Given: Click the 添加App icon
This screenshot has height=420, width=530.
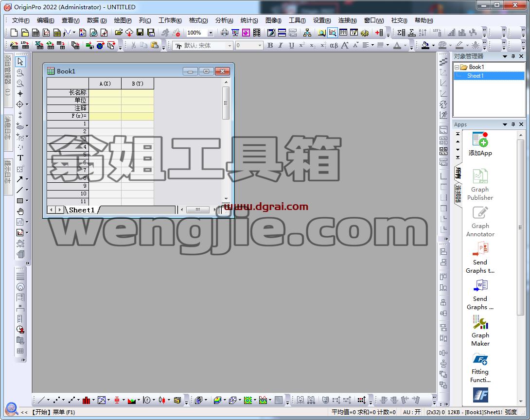Looking at the screenshot, I should [x=480, y=144].
